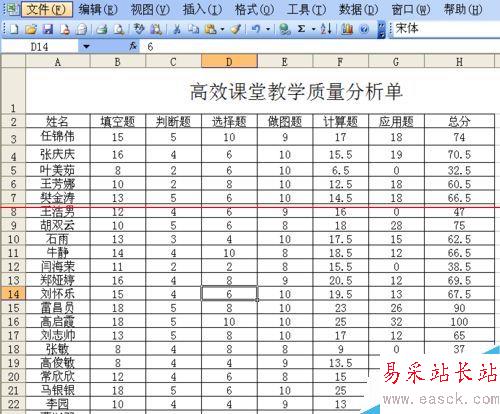Select 应用题 cell with value 32
Image resolution: width=500 pixels, height=414 pixels.
[x=396, y=321]
